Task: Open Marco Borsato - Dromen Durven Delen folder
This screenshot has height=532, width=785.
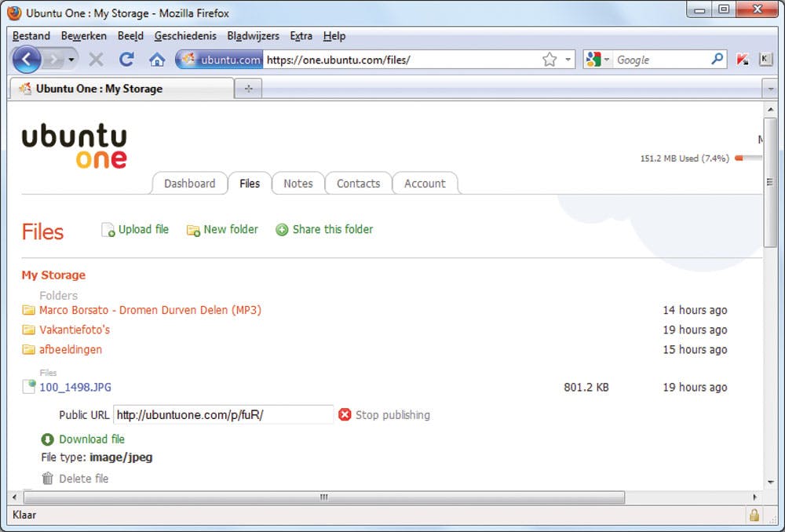Action: [x=150, y=310]
